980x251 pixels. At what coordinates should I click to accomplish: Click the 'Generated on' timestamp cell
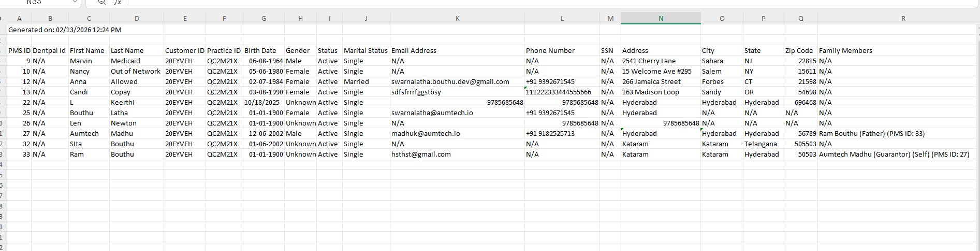click(65, 30)
